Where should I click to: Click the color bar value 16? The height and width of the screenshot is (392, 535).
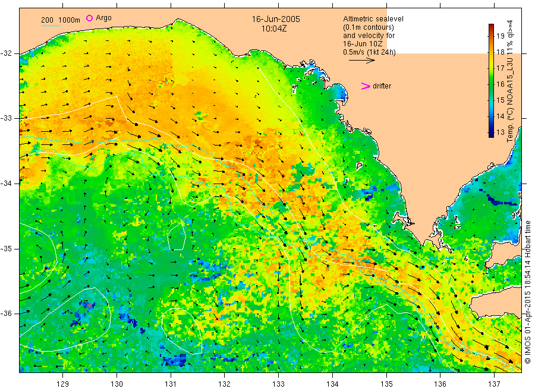tap(500, 84)
